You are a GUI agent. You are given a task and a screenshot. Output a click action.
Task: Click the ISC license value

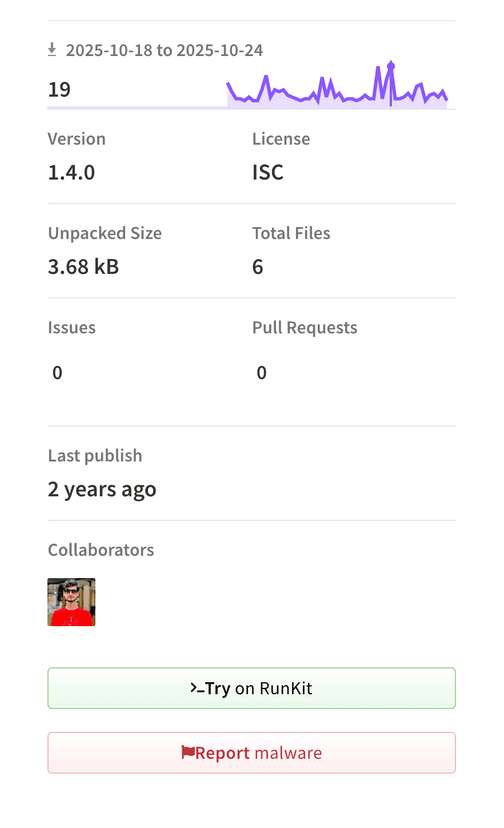click(268, 172)
